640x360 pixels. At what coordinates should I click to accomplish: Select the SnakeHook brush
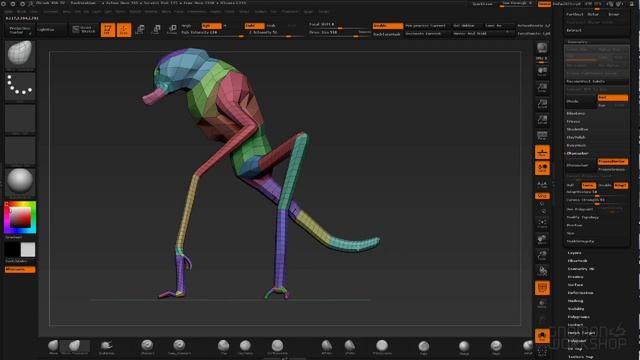tap(107, 347)
